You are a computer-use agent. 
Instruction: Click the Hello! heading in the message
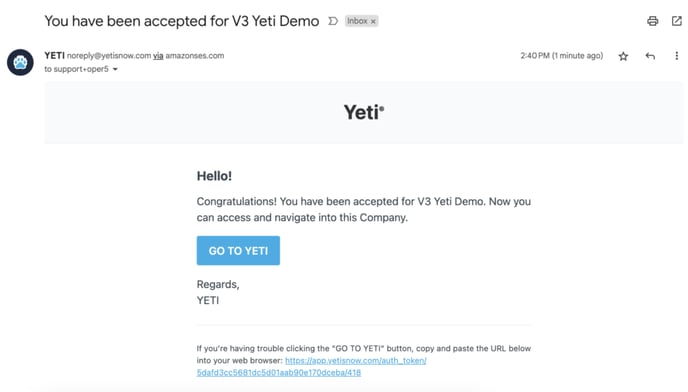click(x=214, y=176)
